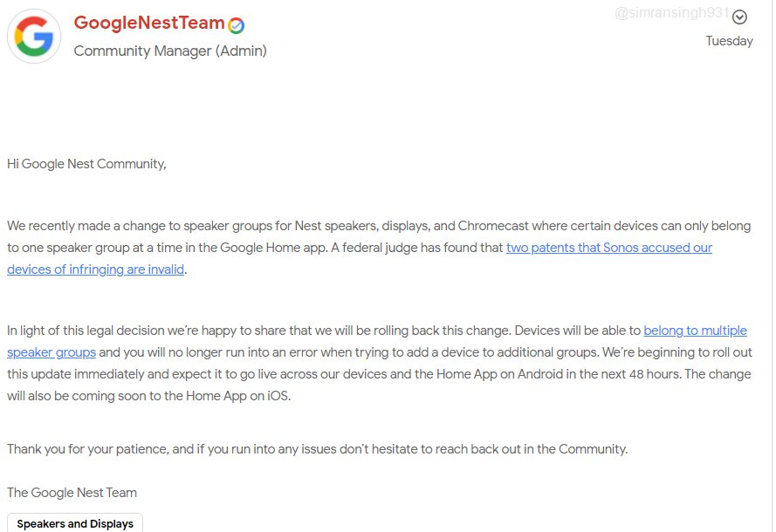Viewport: 776px width, 532px height.
Task: Click the "We recently made a change" sentence
Action: tap(379, 237)
